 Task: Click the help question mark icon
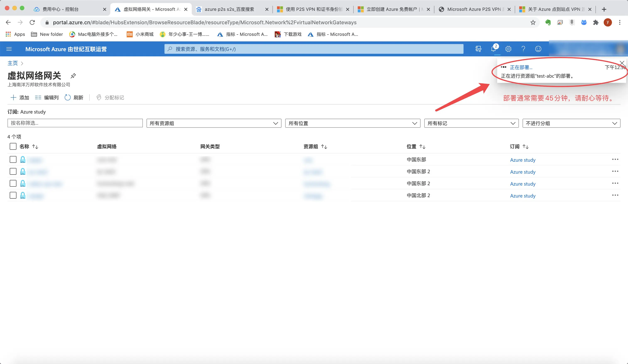(523, 49)
